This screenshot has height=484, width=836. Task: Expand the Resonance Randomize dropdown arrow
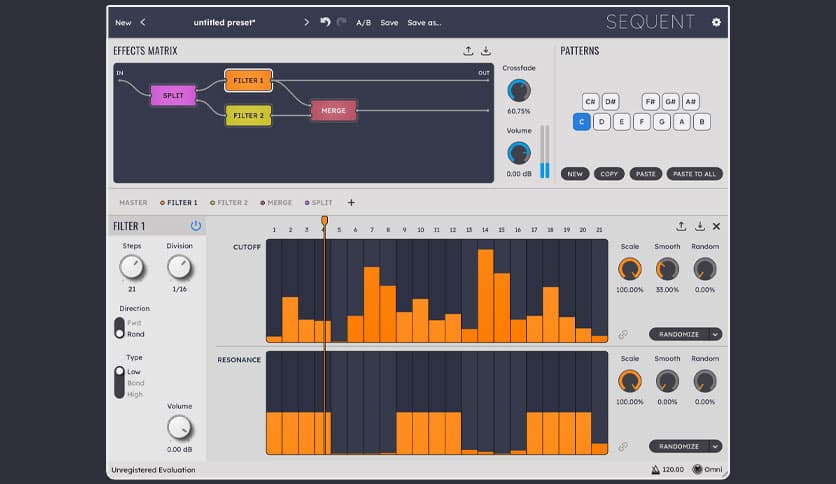pos(715,447)
